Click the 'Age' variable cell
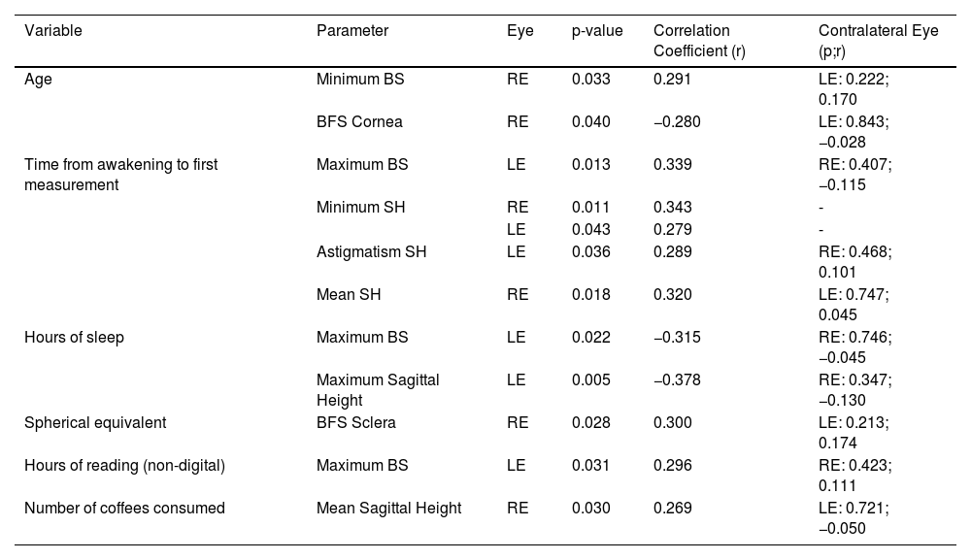The width and height of the screenshot is (971, 560). [x=38, y=80]
